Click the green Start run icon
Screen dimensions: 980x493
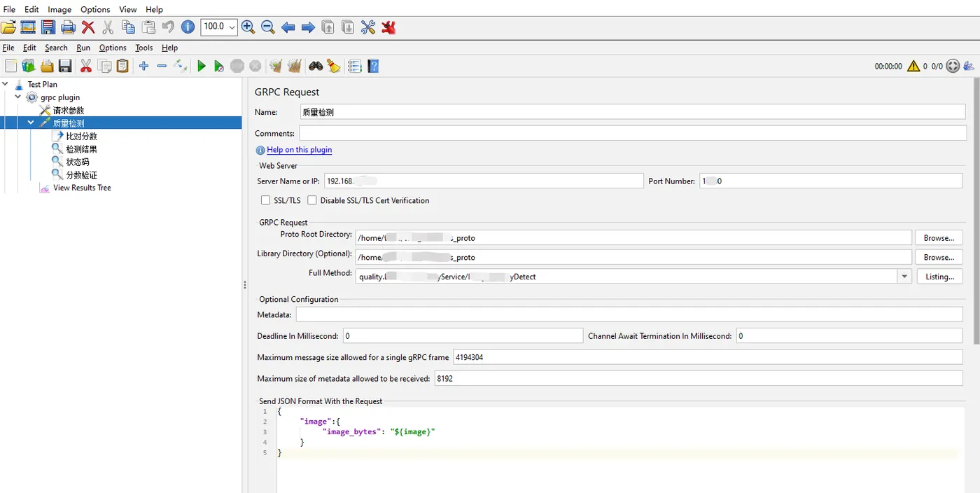202,66
